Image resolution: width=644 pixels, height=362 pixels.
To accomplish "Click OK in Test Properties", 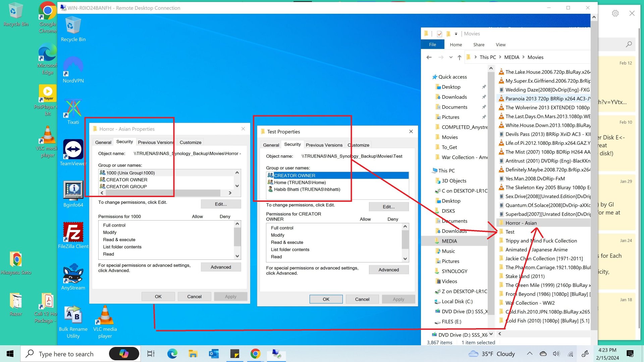I will click(x=326, y=299).
